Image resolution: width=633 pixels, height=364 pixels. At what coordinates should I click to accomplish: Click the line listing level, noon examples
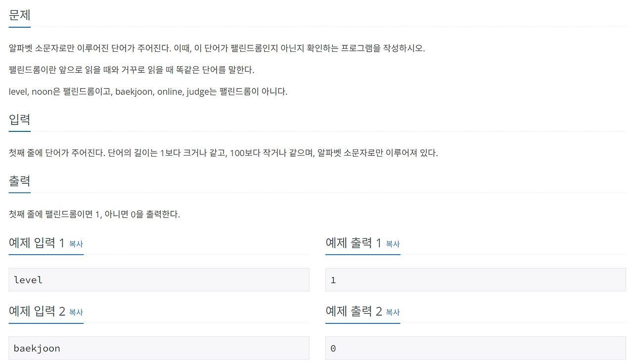[x=148, y=92]
